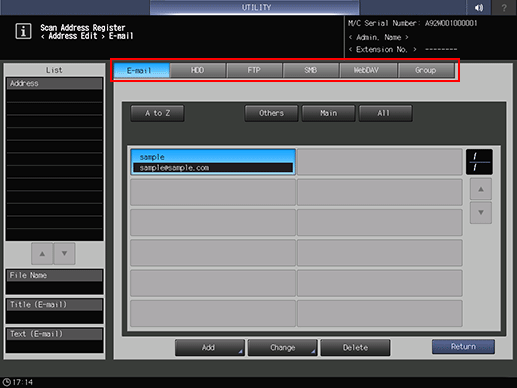
Task: Tap the speaker volume icon
Action: [x=479, y=7]
